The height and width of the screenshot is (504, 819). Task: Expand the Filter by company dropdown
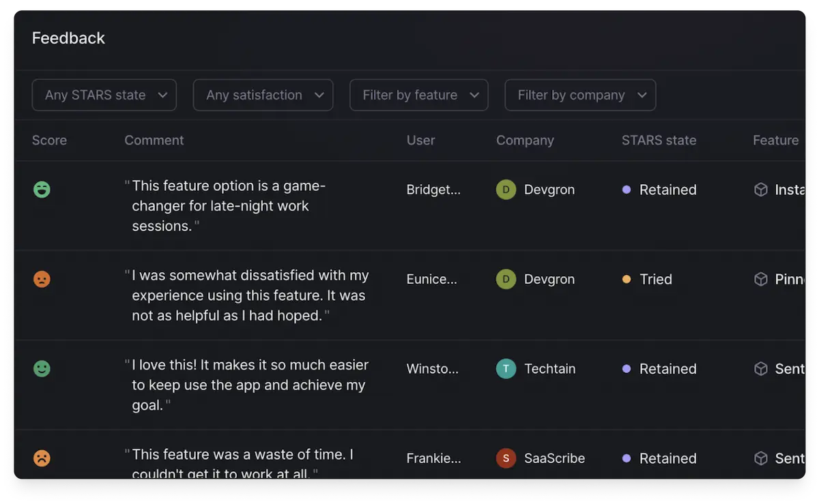click(x=579, y=95)
